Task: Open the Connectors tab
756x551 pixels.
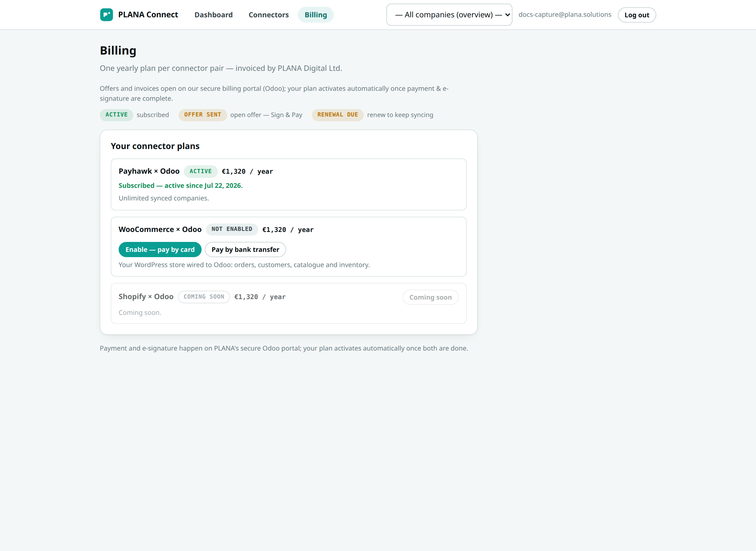Action: pos(269,15)
